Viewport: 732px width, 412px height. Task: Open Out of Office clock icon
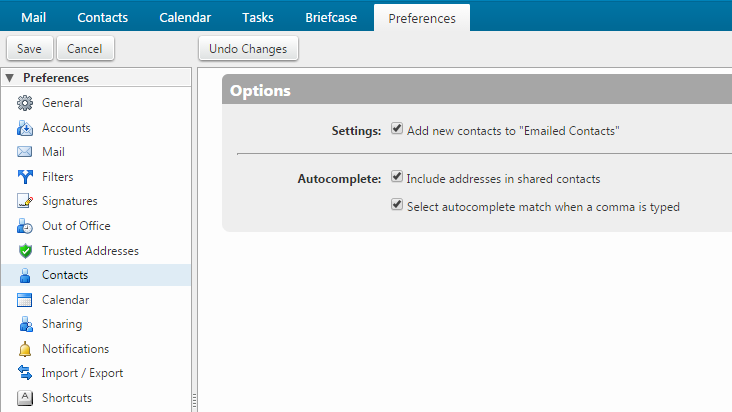tap(25, 226)
